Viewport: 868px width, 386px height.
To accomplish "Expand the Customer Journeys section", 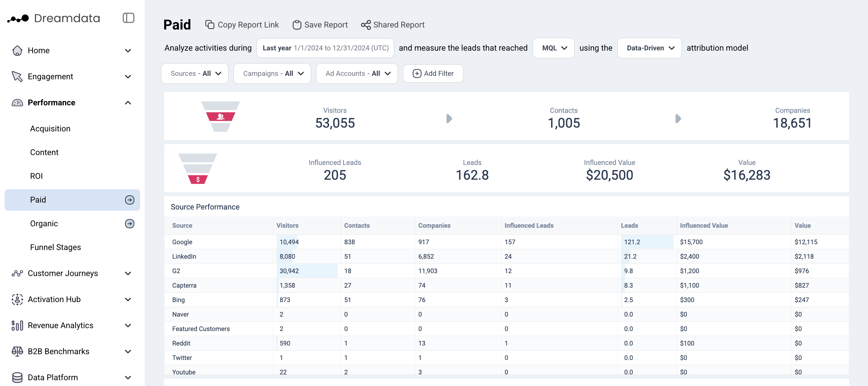I will [128, 273].
